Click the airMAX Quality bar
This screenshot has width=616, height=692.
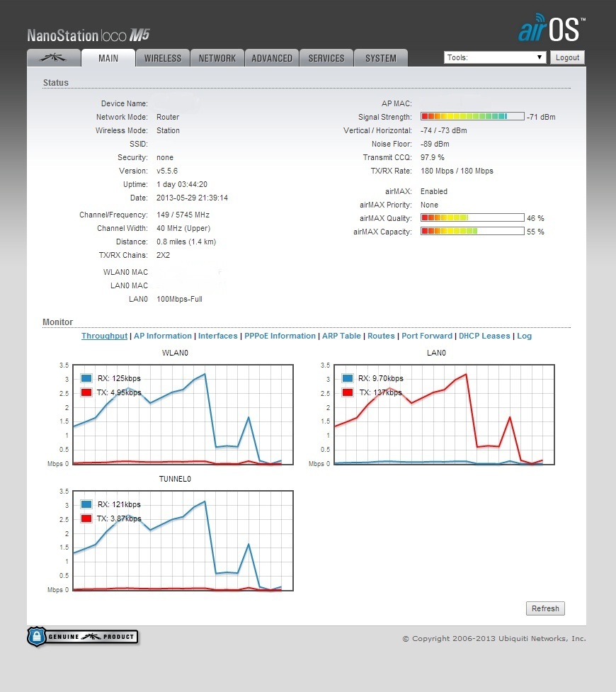coord(472,217)
